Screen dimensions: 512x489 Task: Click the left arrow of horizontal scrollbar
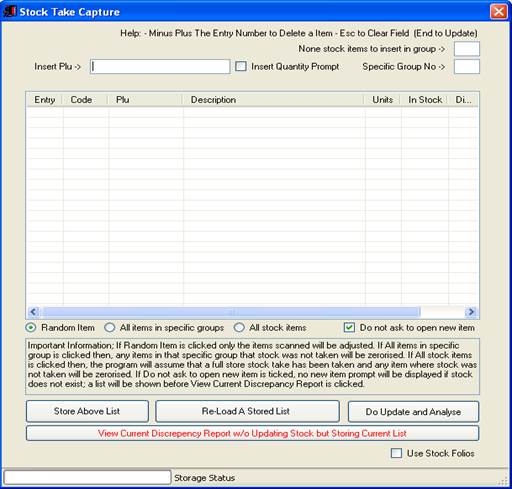coord(33,312)
